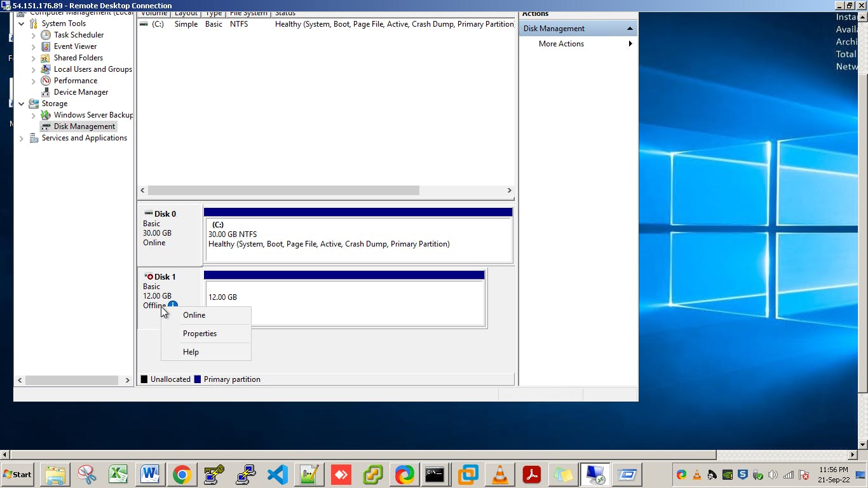Image resolution: width=868 pixels, height=488 pixels.
Task: Expand Local Users and Groups node
Action: pos(34,69)
